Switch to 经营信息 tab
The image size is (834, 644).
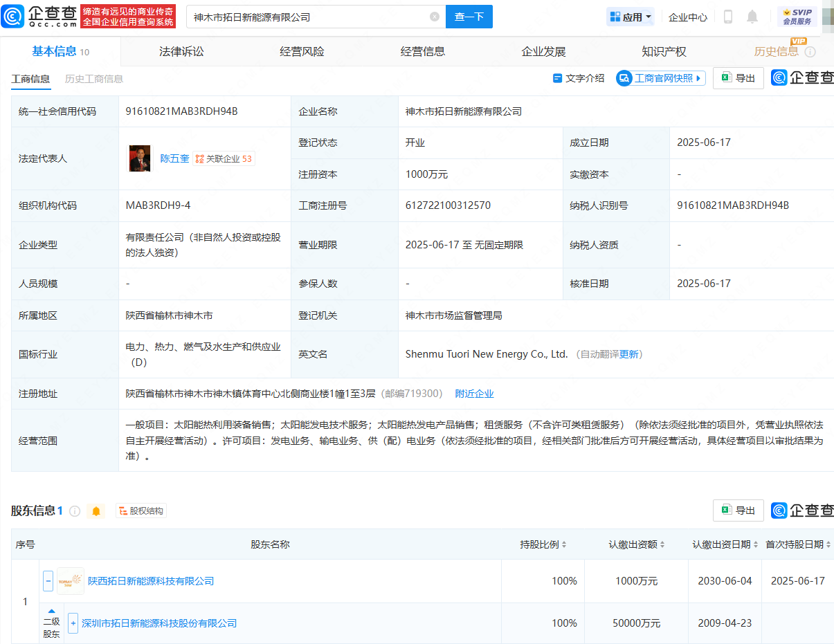pos(422,52)
